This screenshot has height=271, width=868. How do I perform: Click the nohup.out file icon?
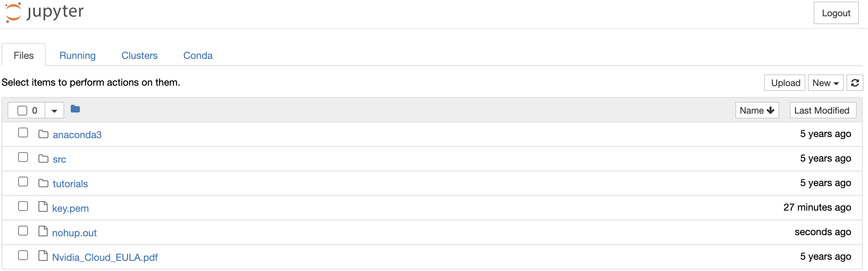(x=43, y=231)
